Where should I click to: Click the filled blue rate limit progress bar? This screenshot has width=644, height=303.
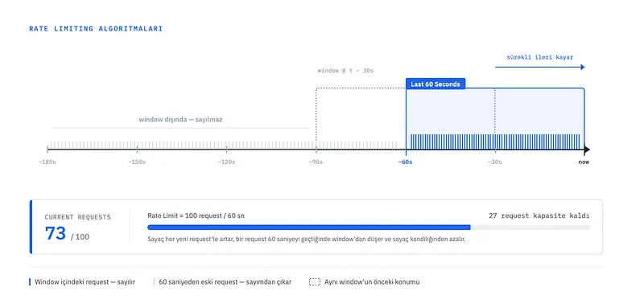point(309,227)
